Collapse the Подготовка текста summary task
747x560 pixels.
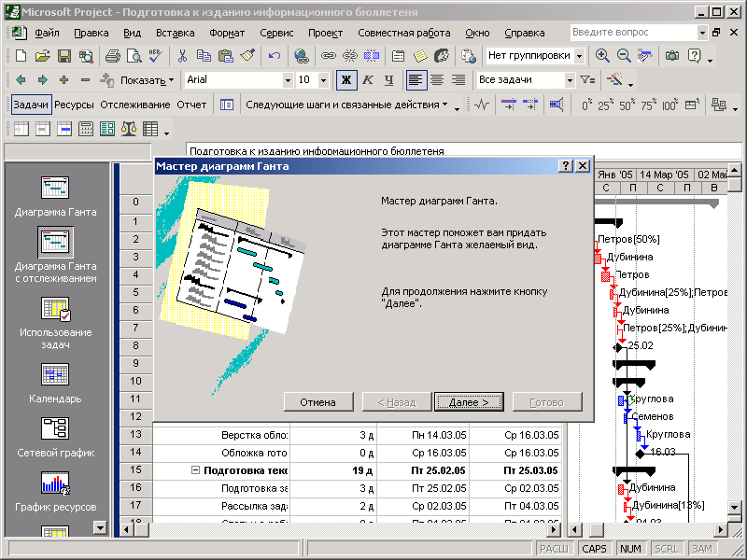[195, 470]
